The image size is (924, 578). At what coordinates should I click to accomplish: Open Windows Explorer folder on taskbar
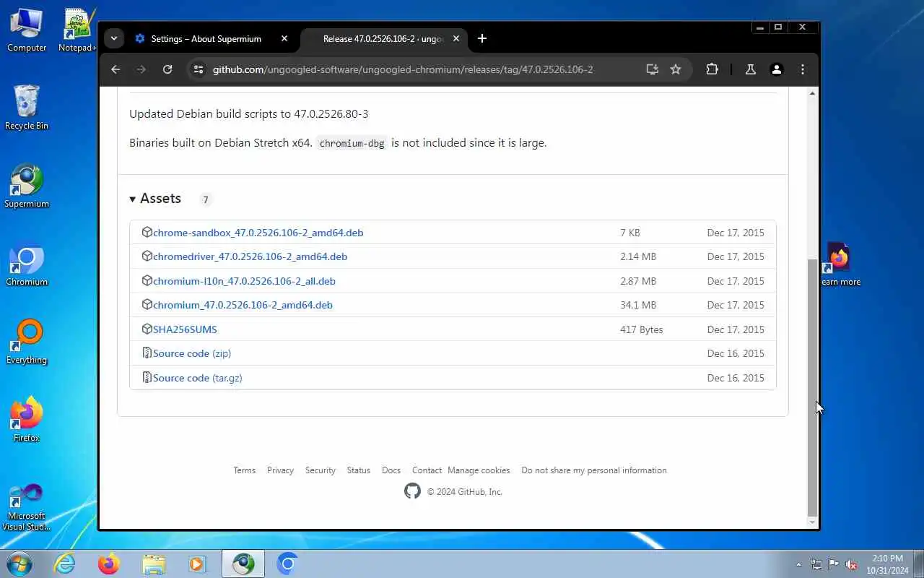click(154, 564)
